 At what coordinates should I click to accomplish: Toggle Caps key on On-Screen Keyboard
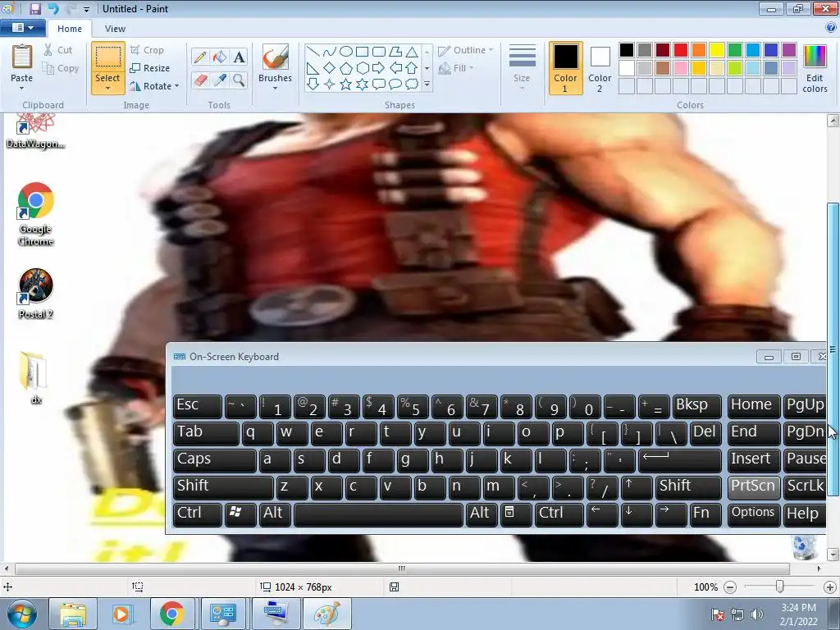(214, 459)
